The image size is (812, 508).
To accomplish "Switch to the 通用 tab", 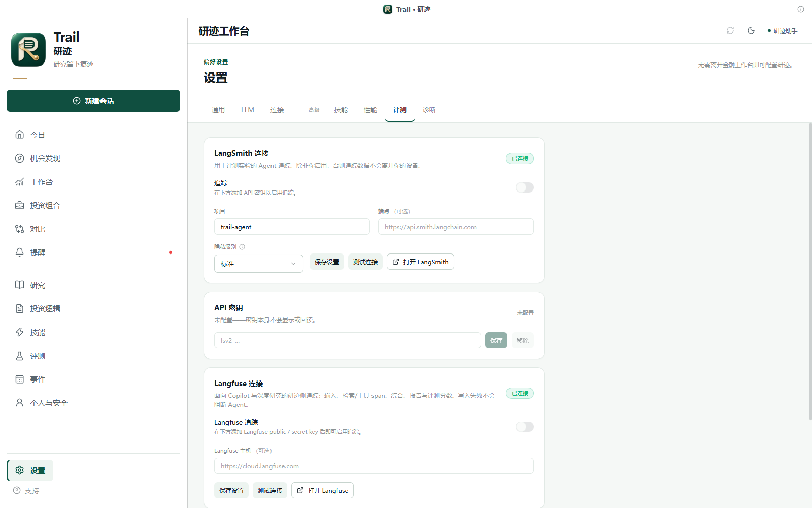I will click(218, 110).
